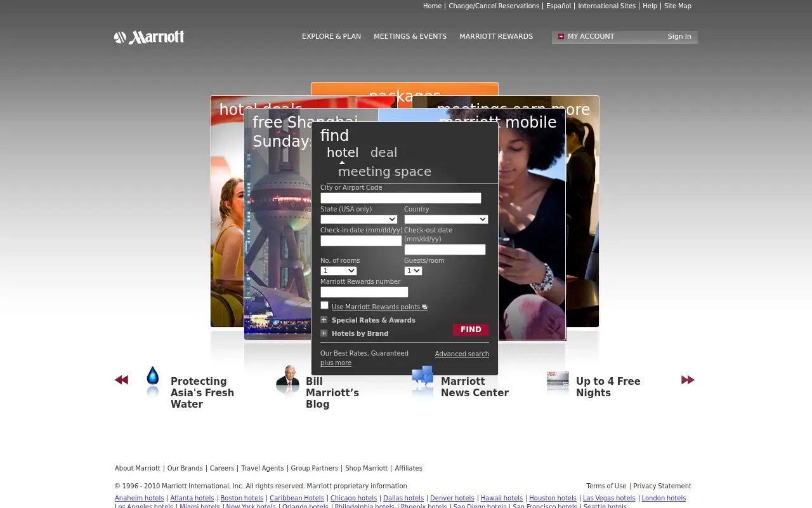Click the Marriott Rewards number field
The width and height of the screenshot is (812, 508).
(364, 292)
